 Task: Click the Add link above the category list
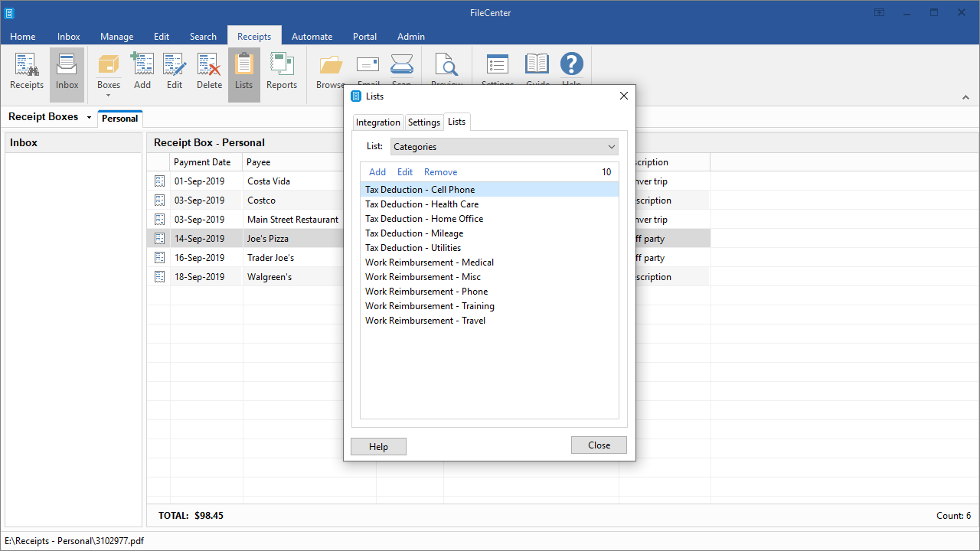377,172
